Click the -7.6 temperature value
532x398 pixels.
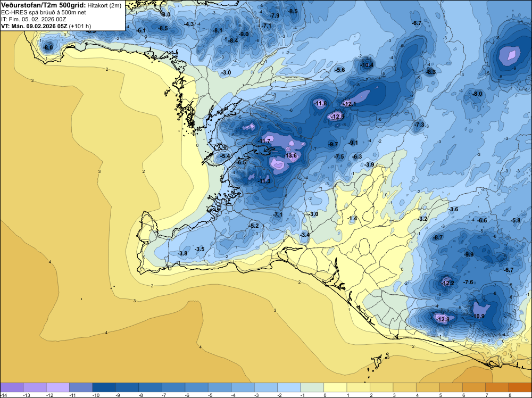click(x=468, y=282)
